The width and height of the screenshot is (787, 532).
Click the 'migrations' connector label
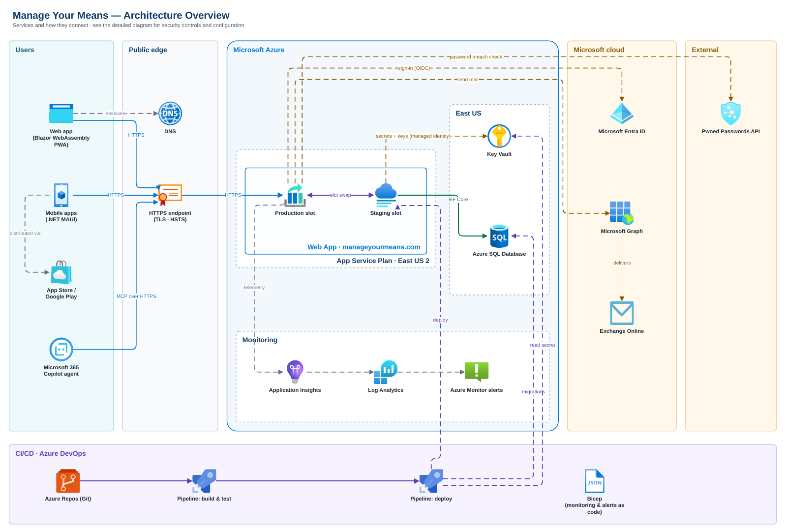tap(533, 392)
